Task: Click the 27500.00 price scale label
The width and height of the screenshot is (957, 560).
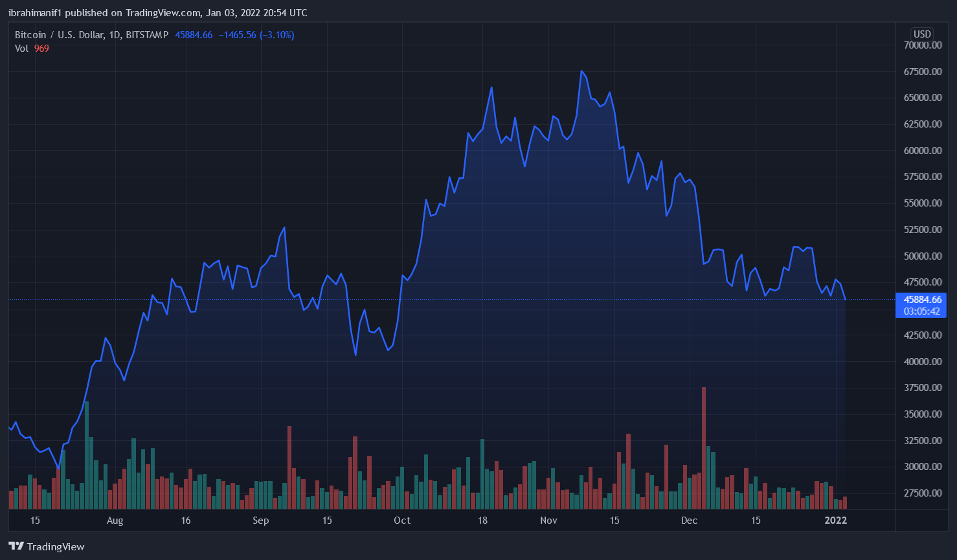Action: 923,493
